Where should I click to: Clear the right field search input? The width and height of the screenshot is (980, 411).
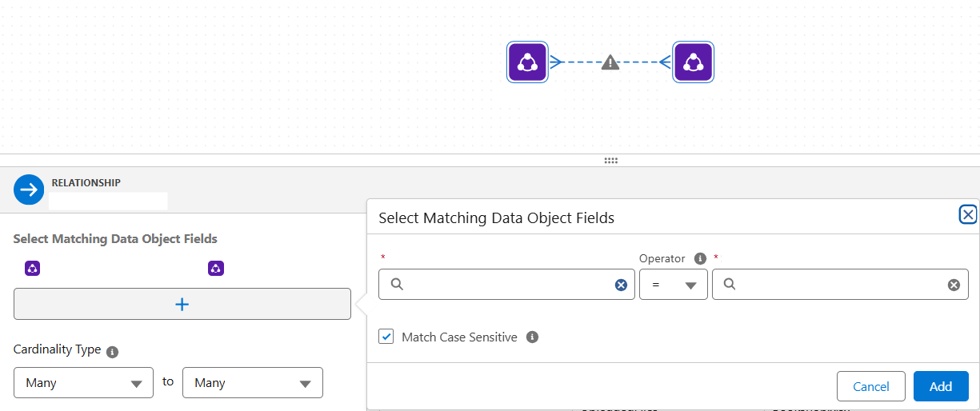(954, 285)
